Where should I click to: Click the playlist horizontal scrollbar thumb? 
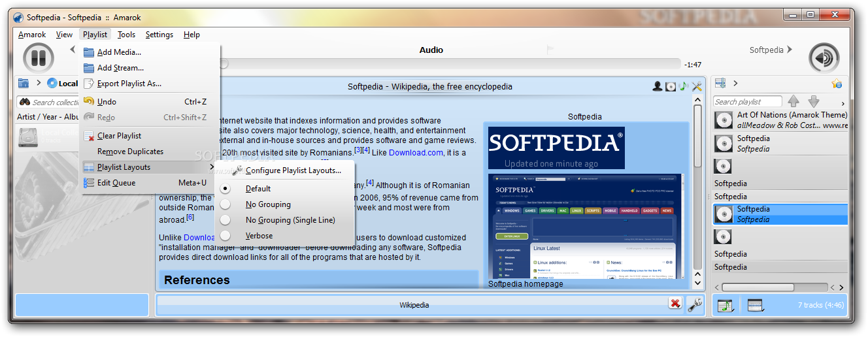point(758,287)
